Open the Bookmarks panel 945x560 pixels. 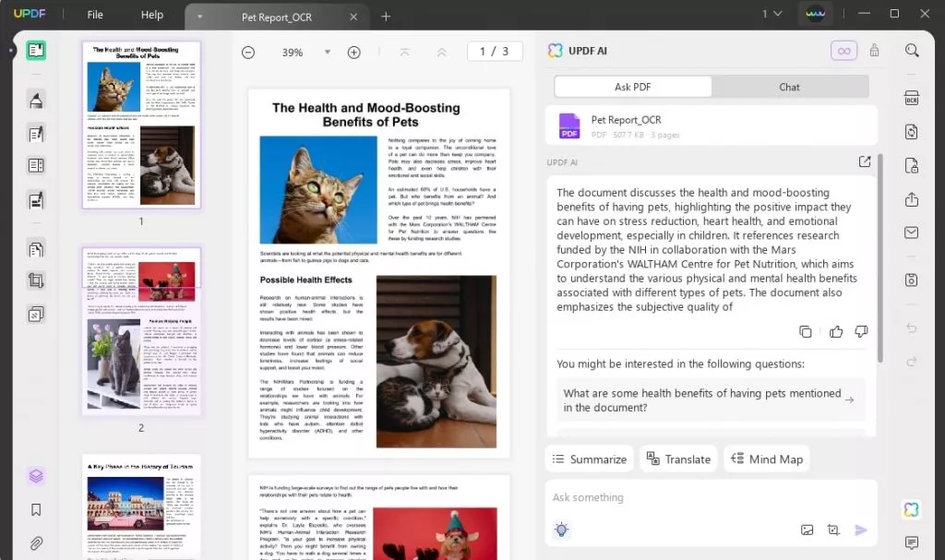pos(36,510)
